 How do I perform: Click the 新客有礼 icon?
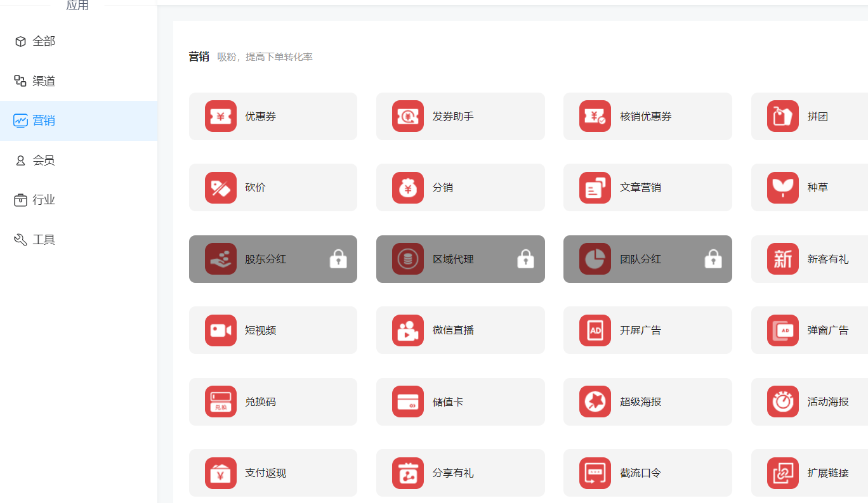tap(782, 259)
